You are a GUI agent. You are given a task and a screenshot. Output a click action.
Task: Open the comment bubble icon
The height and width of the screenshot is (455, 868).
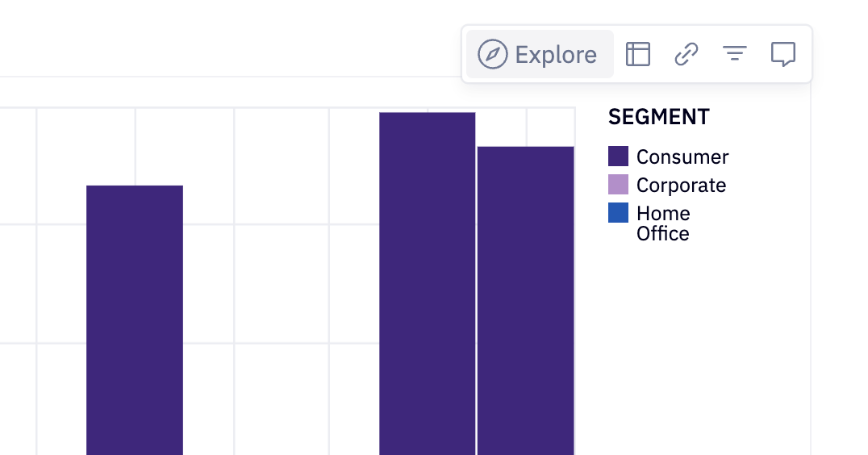pyautogui.click(x=782, y=55)
